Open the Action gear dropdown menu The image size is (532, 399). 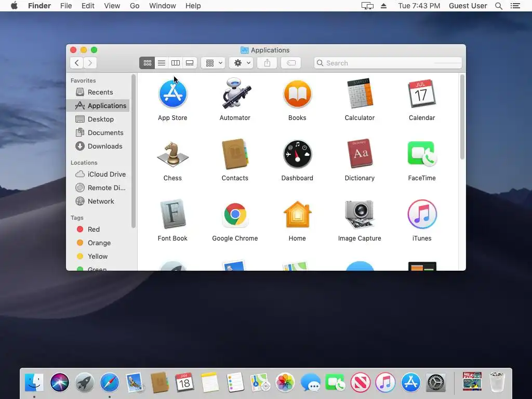tap(241, 63)
